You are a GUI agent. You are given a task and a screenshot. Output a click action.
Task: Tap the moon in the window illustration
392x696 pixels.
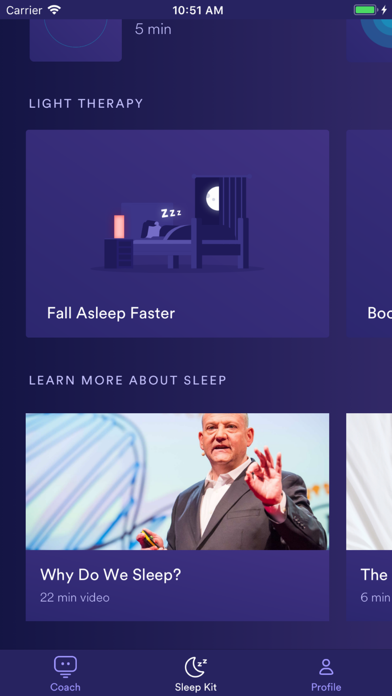pos(213,198)
